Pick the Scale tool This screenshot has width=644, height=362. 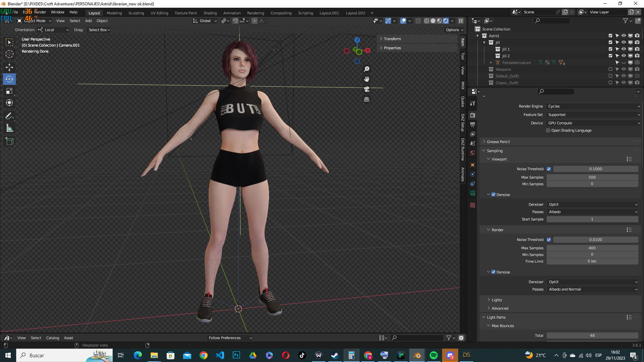tap(9, 91)
